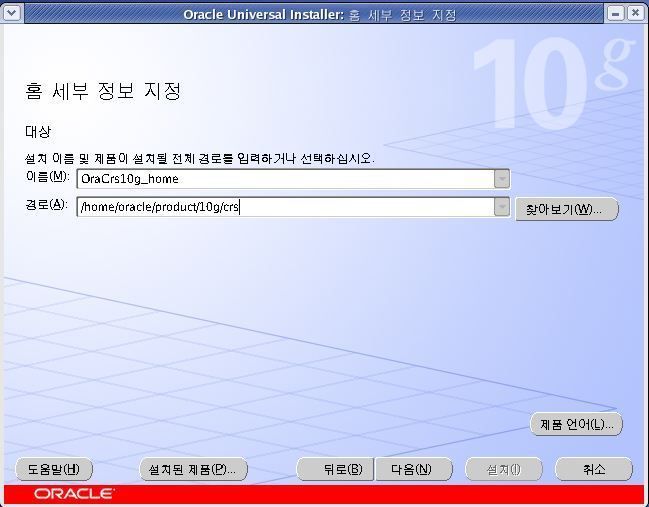This screenshot has height=507, width=649.
Task: Open 도움말(H) help
Action: pyautogui.click(x=54, y=469)
